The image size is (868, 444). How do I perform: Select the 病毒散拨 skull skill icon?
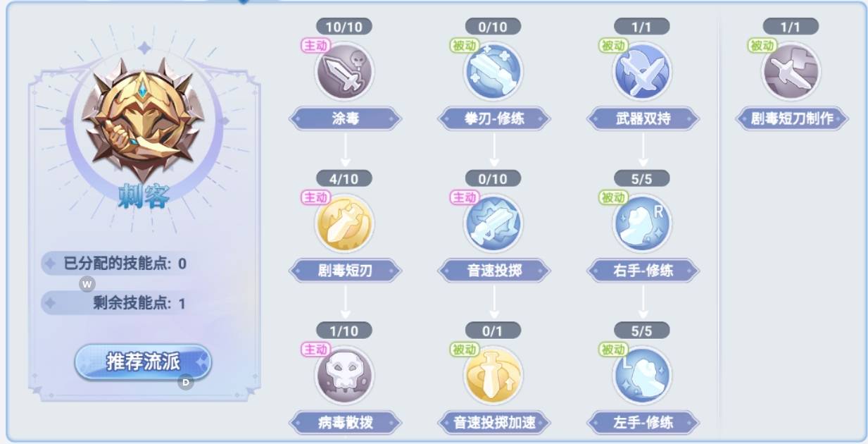pyautogui.click(x=344, y=376)
